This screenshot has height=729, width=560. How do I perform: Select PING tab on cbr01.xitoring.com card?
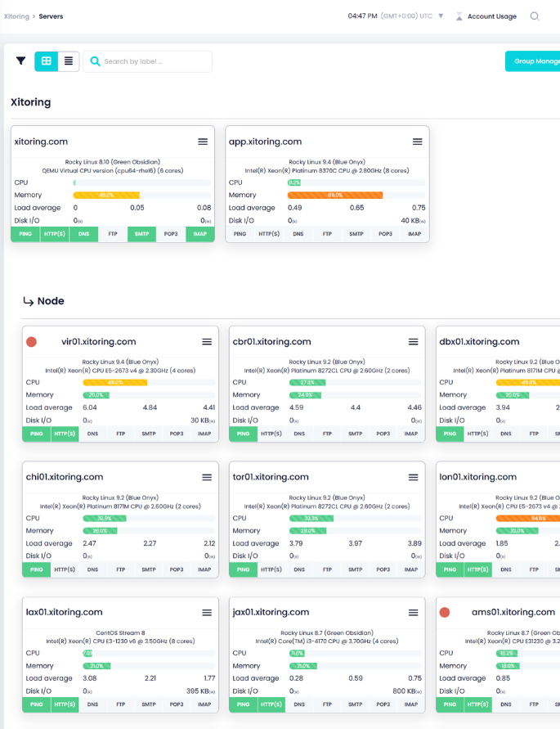[243, 434]
